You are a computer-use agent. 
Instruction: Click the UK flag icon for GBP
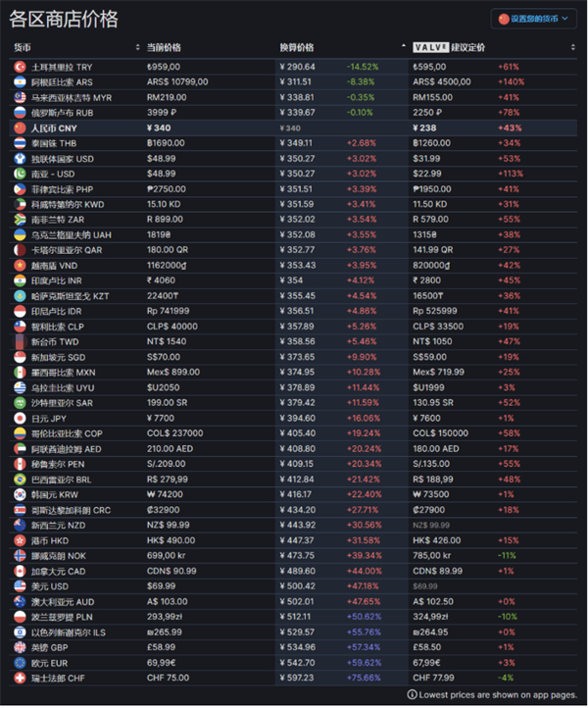pos(20,647)
